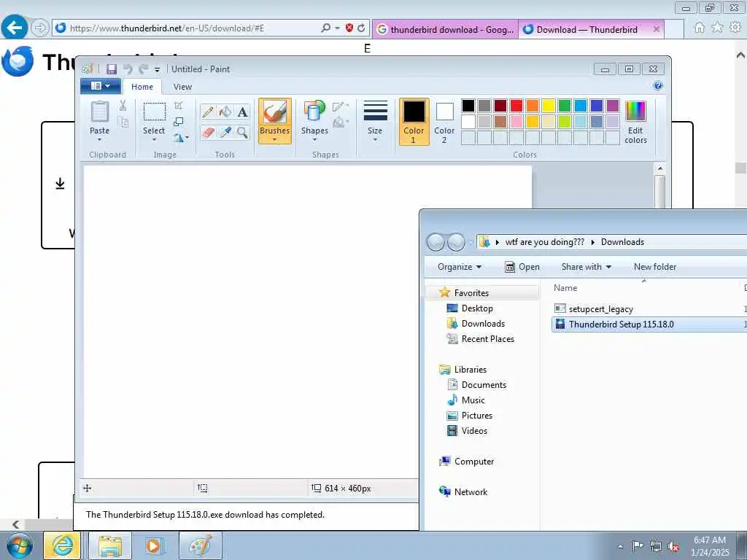Click the browser Home icon
The height and width of the screenshot is (560, 747).
(699, 28)
